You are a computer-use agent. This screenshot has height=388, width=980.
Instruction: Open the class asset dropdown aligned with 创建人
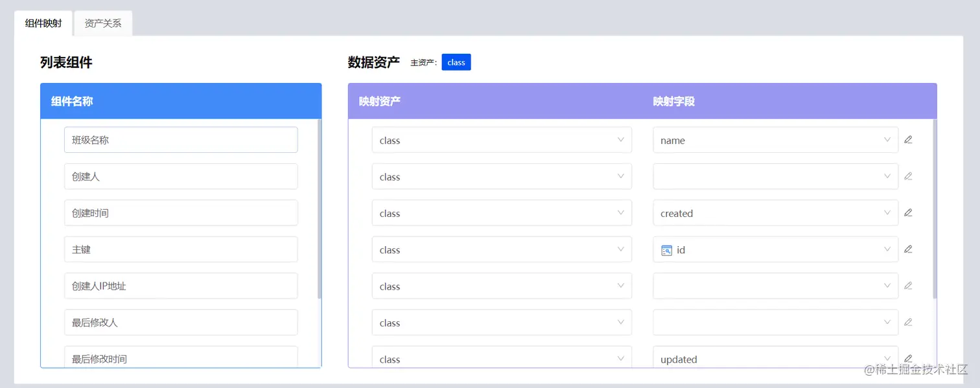pyautogui.click(x=502, y=176)
